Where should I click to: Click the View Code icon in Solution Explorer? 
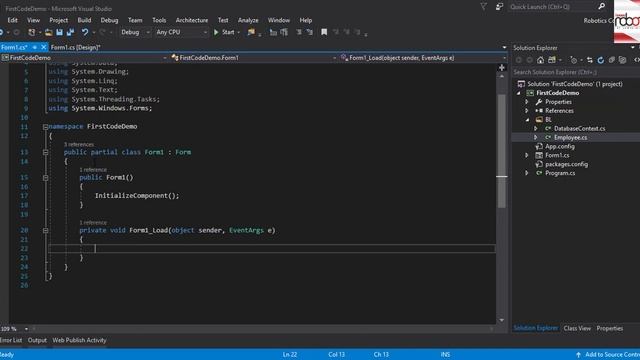click(x=636, y=60)
